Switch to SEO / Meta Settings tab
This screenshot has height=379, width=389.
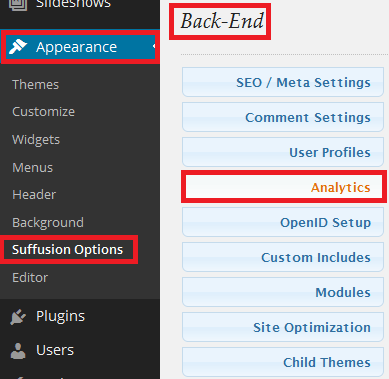pos(283,82)
